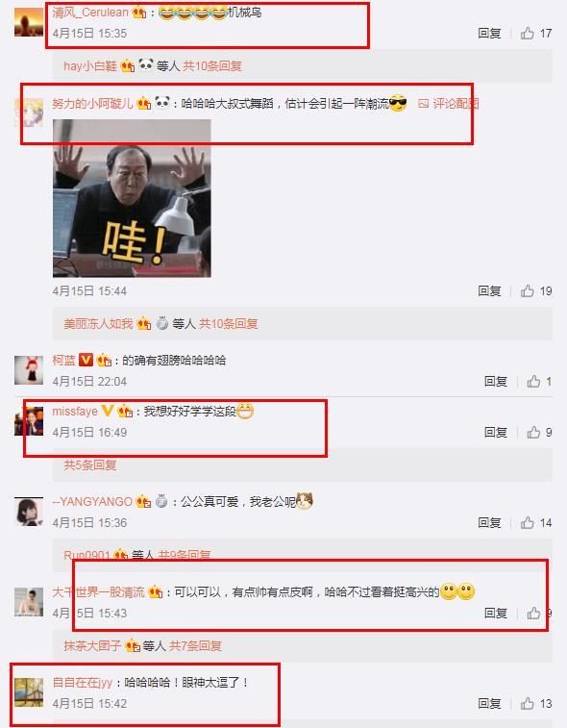Image resolution: width=567 pixels, height=728 pixels.
Task: Thumbs-up the 大千世界一股清流 comment
Action: pyautogui.click(x=533, y=613)
